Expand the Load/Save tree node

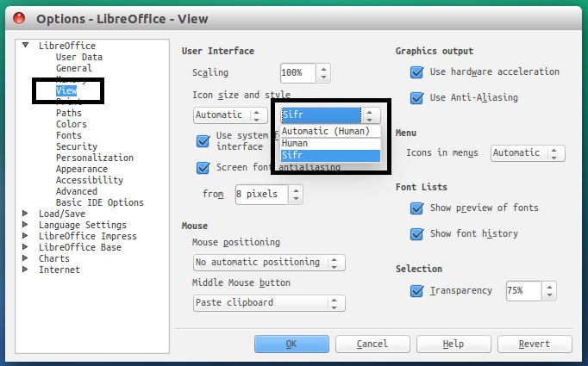[x=25, y=214]
